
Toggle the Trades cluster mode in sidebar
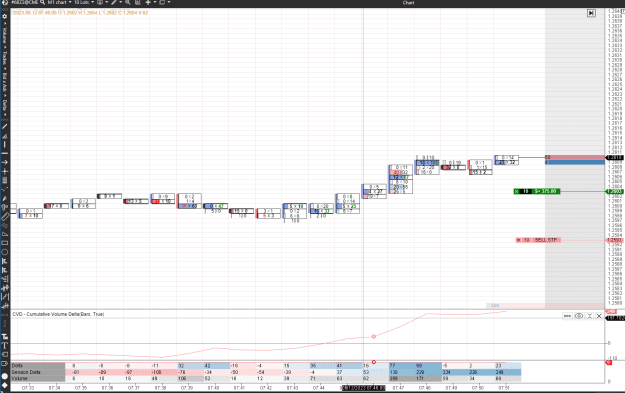pyautogui.click(x=5, y=58)
